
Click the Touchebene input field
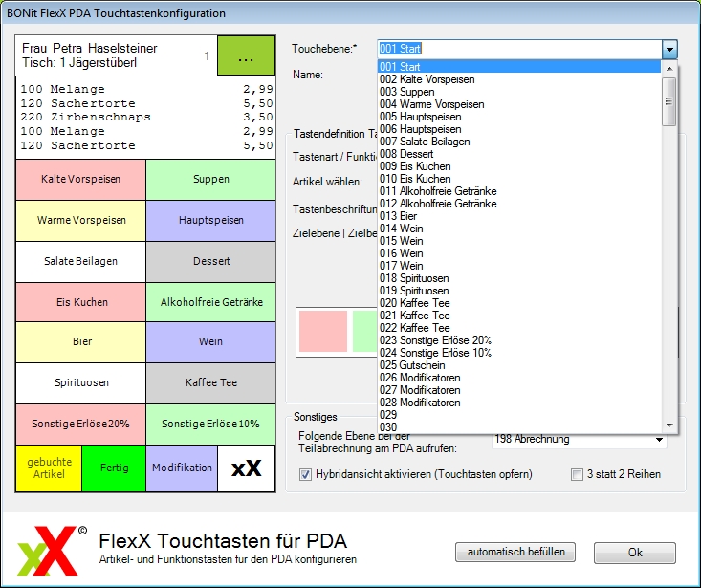[x=519, y=49]
